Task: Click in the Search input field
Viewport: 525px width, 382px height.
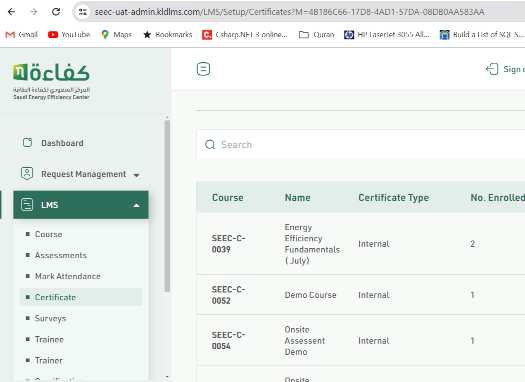Action: pyautogui.click(x=361, y=145)
